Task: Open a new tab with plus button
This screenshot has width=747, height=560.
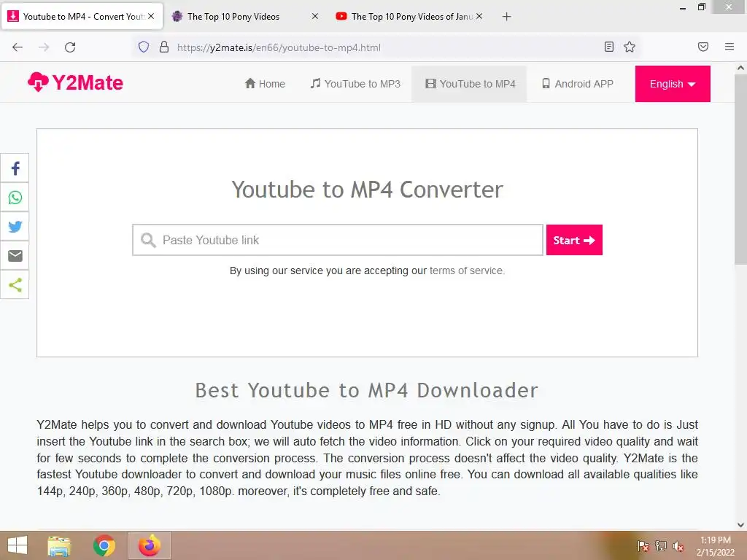Action: pyautogui.click(x=507, y=17)
